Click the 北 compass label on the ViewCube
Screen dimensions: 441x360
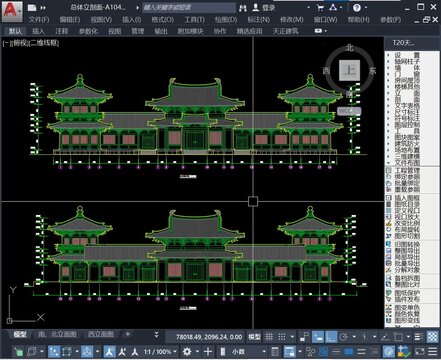click(x=349, y=48)
